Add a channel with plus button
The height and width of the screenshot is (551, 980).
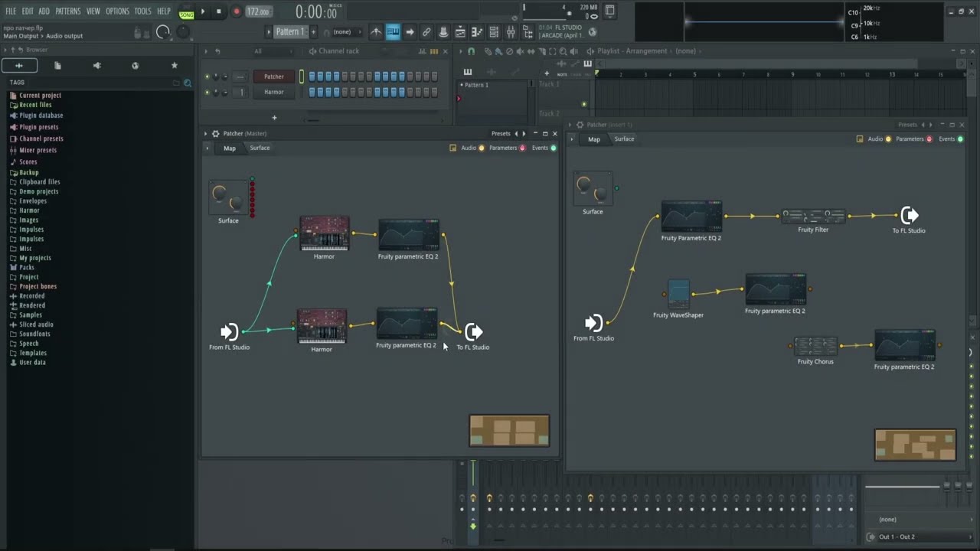coord(274,117)
